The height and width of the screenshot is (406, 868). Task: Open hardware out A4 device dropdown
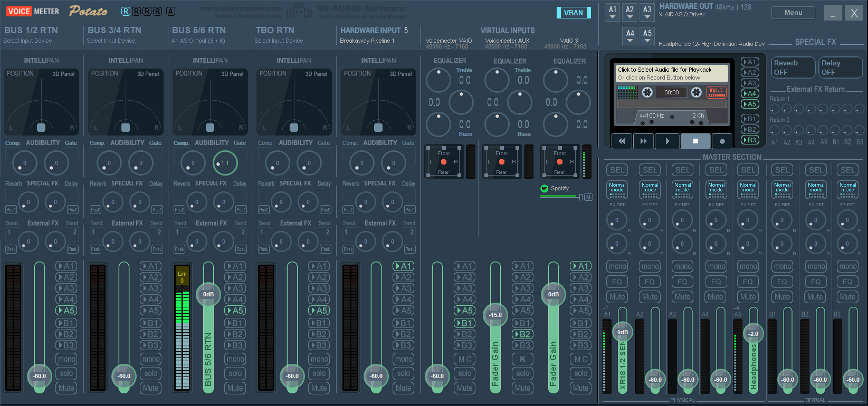coord(630,36)
